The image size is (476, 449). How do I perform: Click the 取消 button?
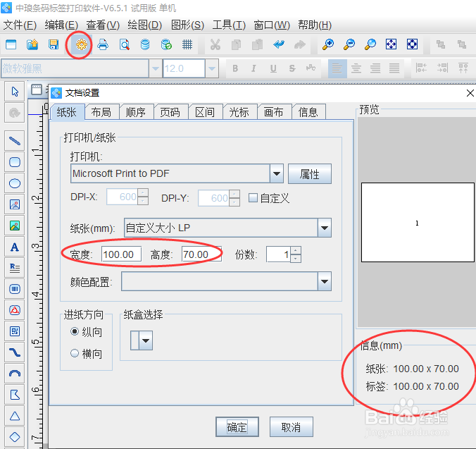click(x=291, y=427)
